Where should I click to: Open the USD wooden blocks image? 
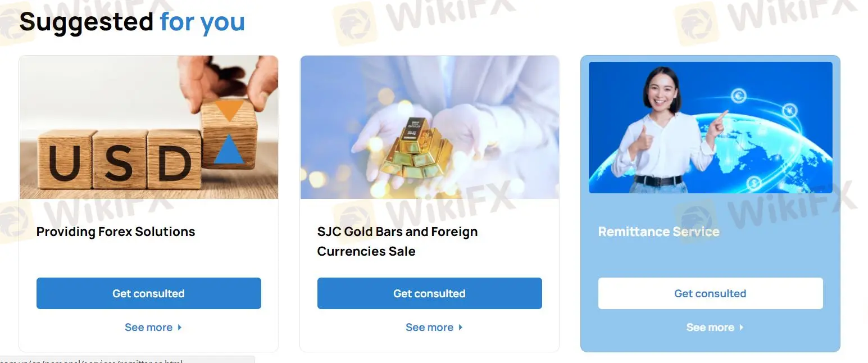coord(149,127)
